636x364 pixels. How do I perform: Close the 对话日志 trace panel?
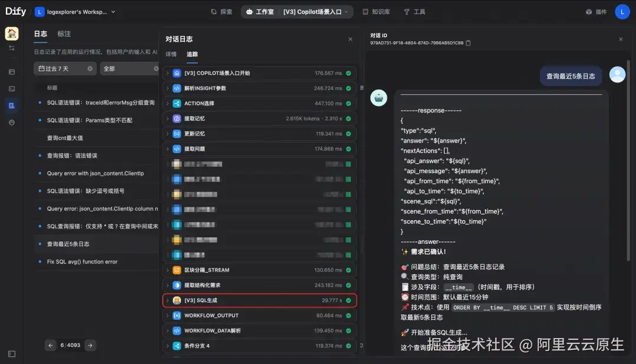(x=350, y=39)
